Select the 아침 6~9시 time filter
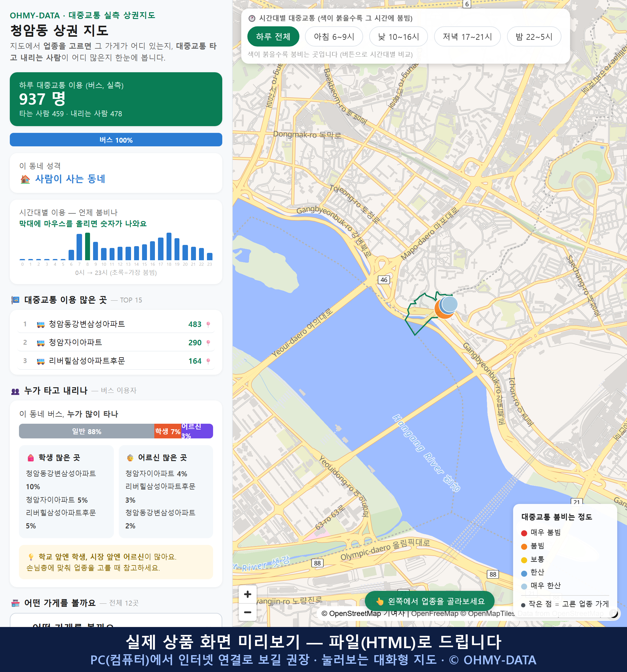The width and height of the screenshot is (627, 672). click(334, 36)
